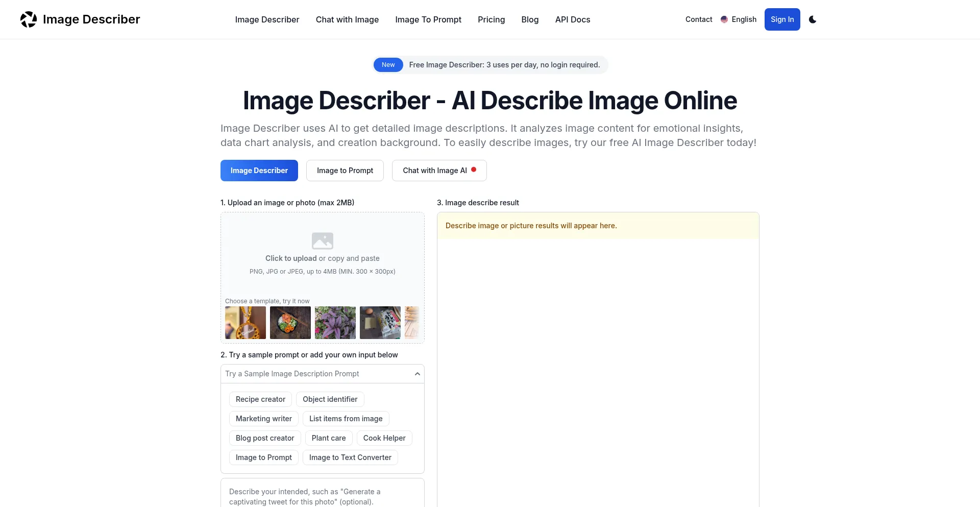Click the US flag language icon
This screenshot has width=980, height=507.
pyautogui.click(x=724, y=19)
